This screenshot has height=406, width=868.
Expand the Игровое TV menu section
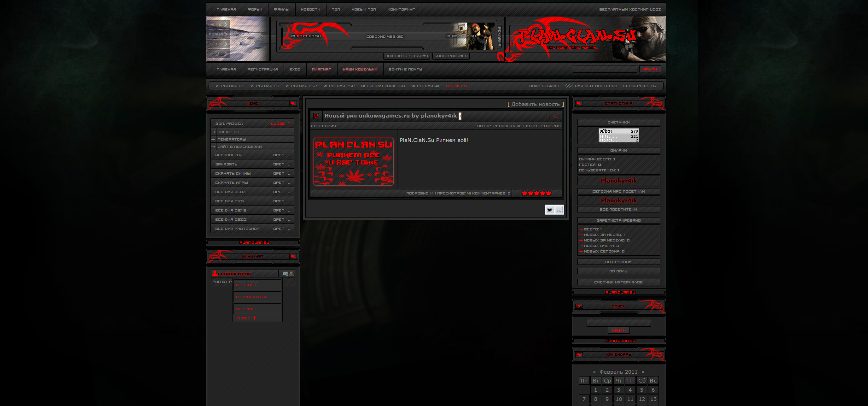281,155
